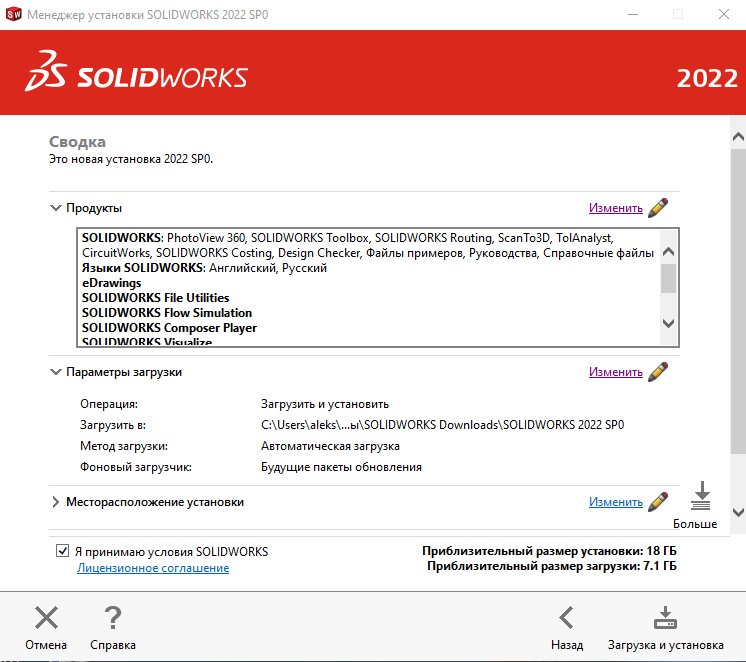Viewport: 746px width, 662px height.
Task: Click the Сводка heading
Action: tap(78, 142)
